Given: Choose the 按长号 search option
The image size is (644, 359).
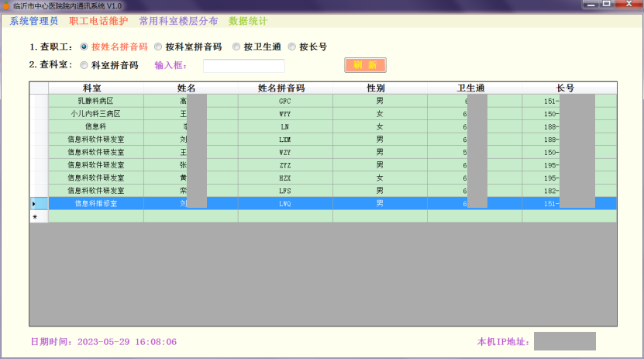Looking at the screenshot, I should pyautogui.click(x=292, y=47).
